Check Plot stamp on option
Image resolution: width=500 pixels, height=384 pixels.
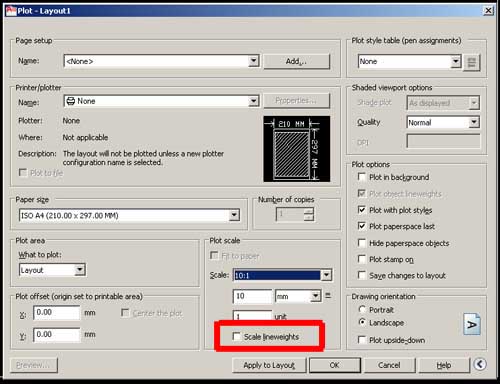tap(361, 259)
